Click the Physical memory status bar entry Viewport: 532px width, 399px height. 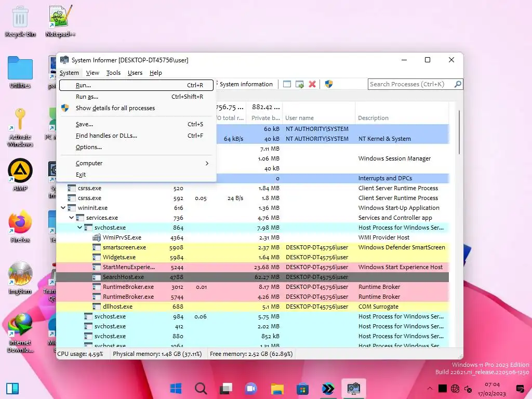(157, 354)
